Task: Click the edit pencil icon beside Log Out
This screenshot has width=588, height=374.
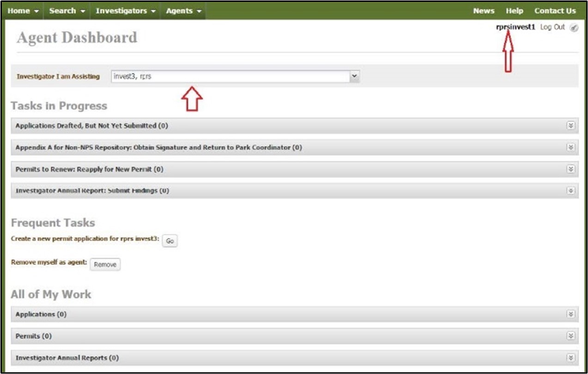Action: coord(574,28)
